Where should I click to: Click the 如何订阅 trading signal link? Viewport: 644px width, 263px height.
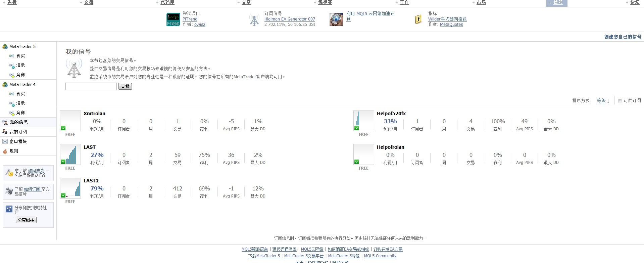[32, 189]
